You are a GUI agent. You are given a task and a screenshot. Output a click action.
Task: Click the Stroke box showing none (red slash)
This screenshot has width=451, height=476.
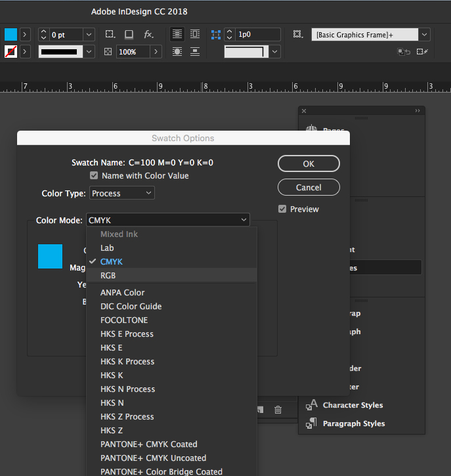click(11, 52)
